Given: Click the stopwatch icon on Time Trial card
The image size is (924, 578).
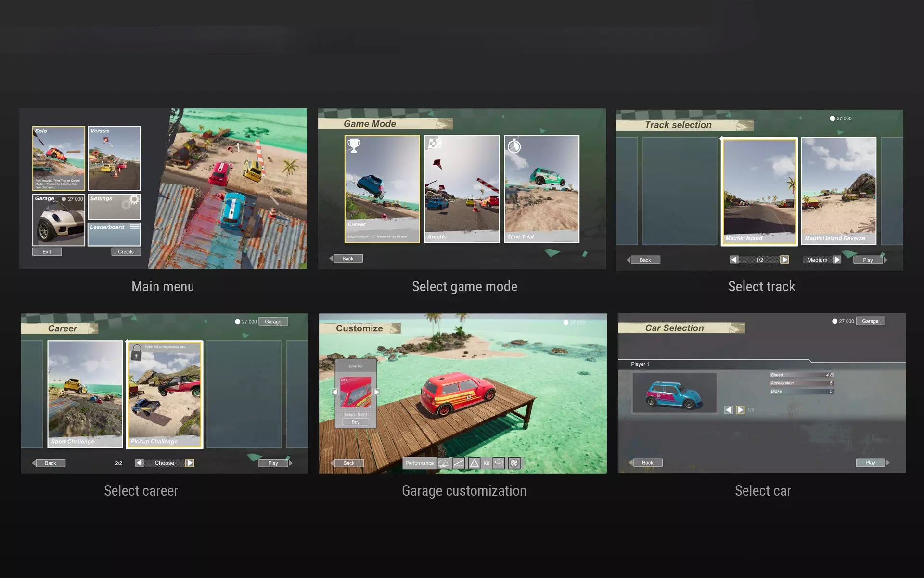Looking at the screenshot, I should click(514, 145).
